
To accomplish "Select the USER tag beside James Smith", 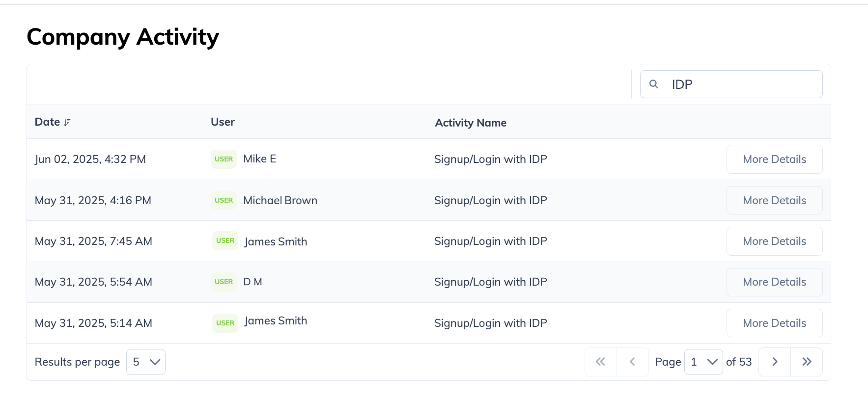I will [x=225, y=240].
